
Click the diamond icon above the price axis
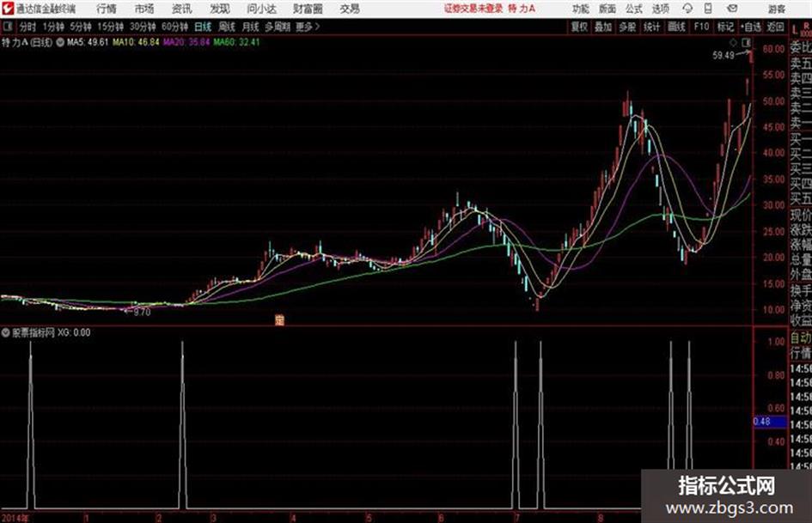click(x=733, y=42)
